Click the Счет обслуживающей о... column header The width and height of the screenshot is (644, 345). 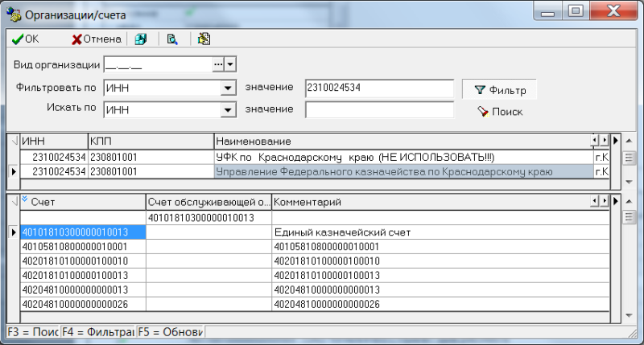point(208,202)
